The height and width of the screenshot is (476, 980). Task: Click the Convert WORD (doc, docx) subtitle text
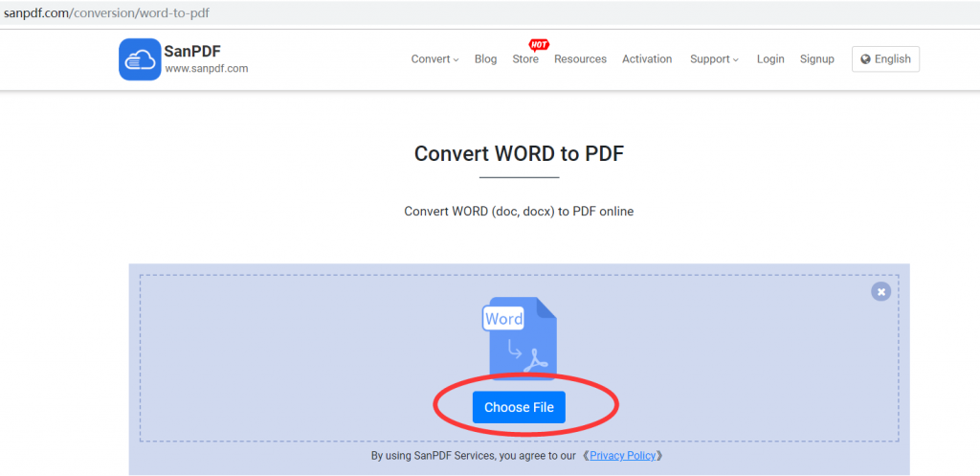point(519,211)
